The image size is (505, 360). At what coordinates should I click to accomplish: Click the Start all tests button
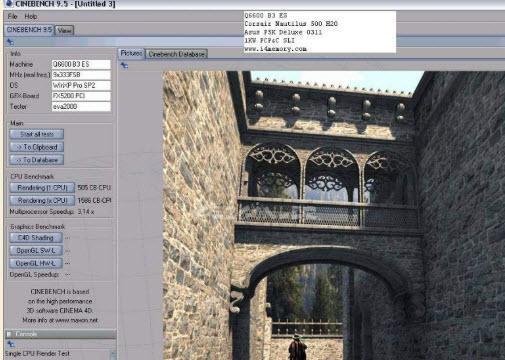pos(37,134)
